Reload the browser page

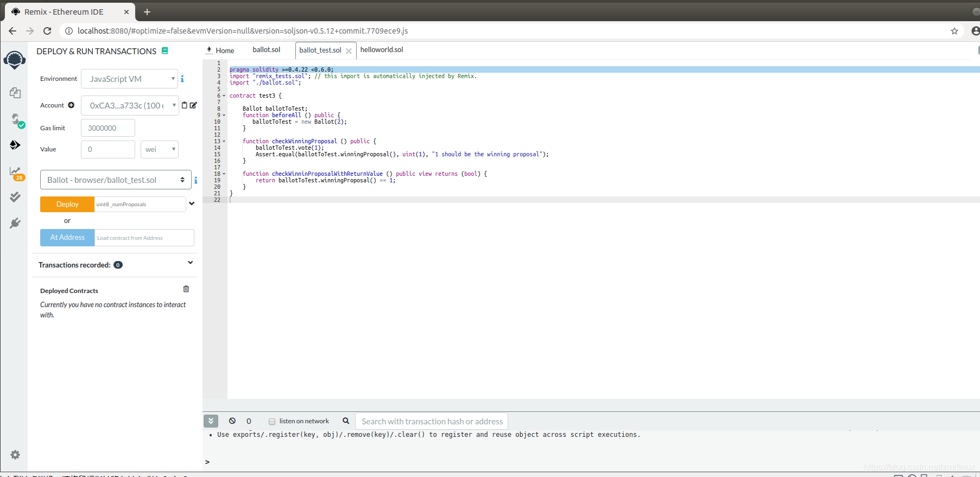click(47, 31)
